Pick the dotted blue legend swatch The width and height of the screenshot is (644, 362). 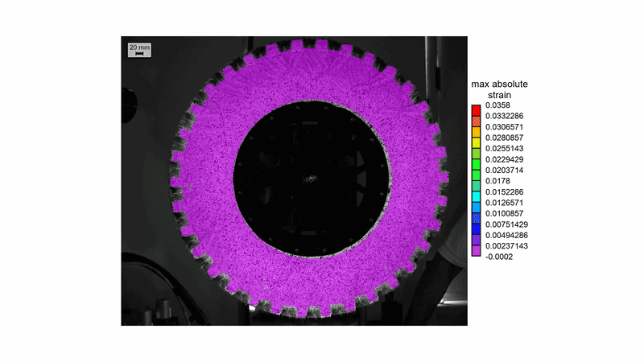click(476, 219)
